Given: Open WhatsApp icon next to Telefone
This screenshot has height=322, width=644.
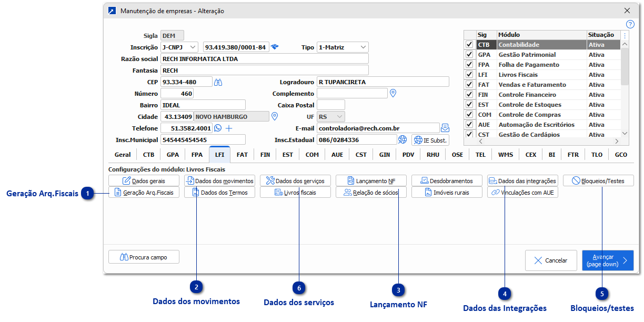Looking at the screenshot, I should [218, 128].
